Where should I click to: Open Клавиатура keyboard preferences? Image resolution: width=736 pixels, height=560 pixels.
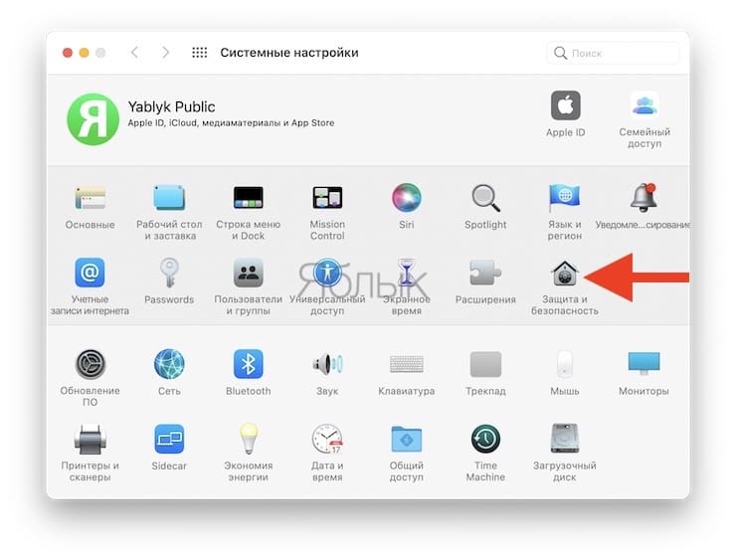(407, 364)
